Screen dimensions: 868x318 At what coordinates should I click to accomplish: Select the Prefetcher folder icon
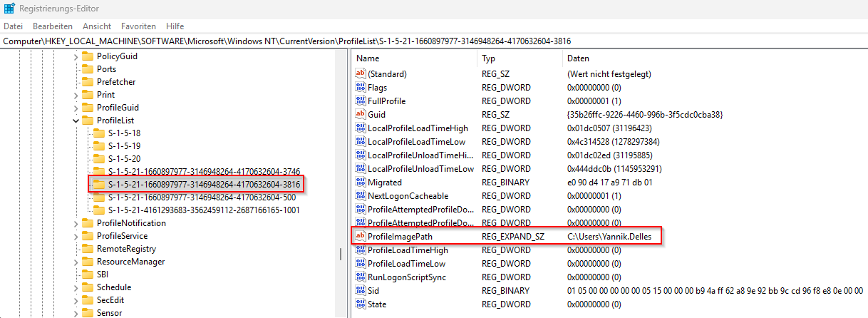[x=88, y=82]
